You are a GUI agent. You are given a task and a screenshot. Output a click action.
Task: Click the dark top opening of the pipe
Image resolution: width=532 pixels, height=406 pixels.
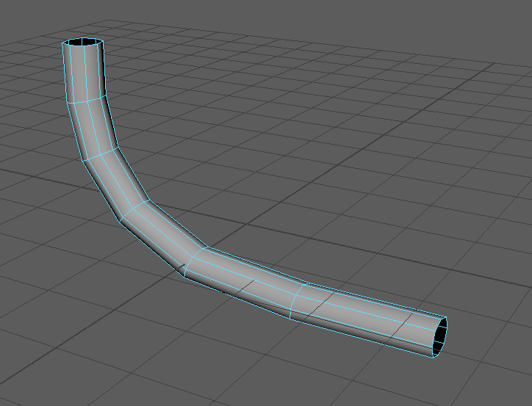tap(83, 43)
